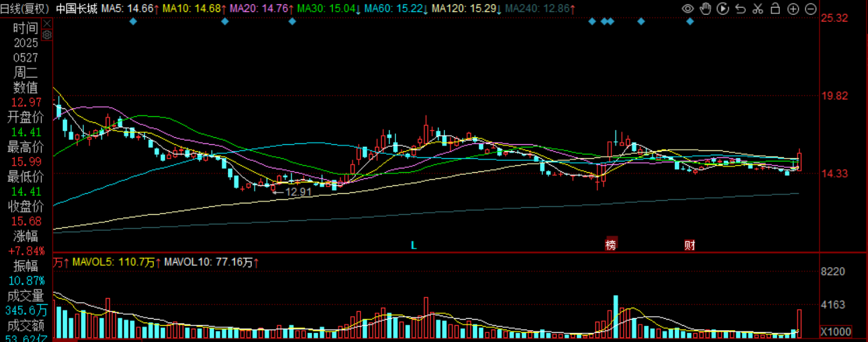This screenshot has height=342, width=868.
Task: Click the 振幅 label
Action: coord(25,266)
